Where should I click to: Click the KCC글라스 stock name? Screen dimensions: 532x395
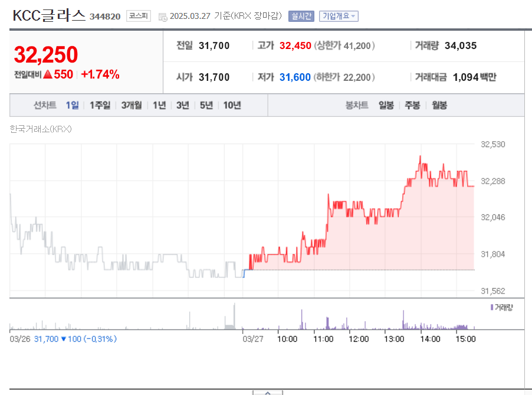pyautogui.click(x=49, y=15)
